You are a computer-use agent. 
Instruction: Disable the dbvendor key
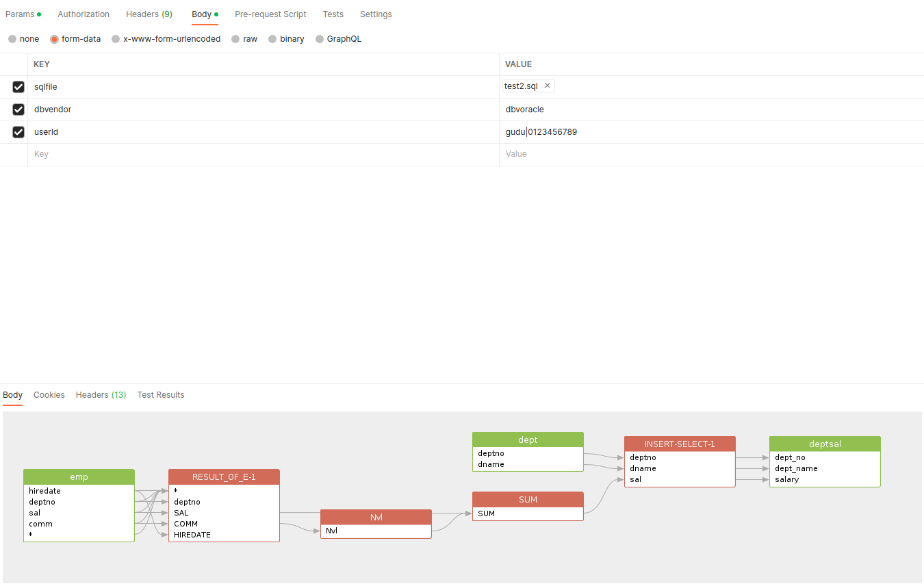pos(18,110)
